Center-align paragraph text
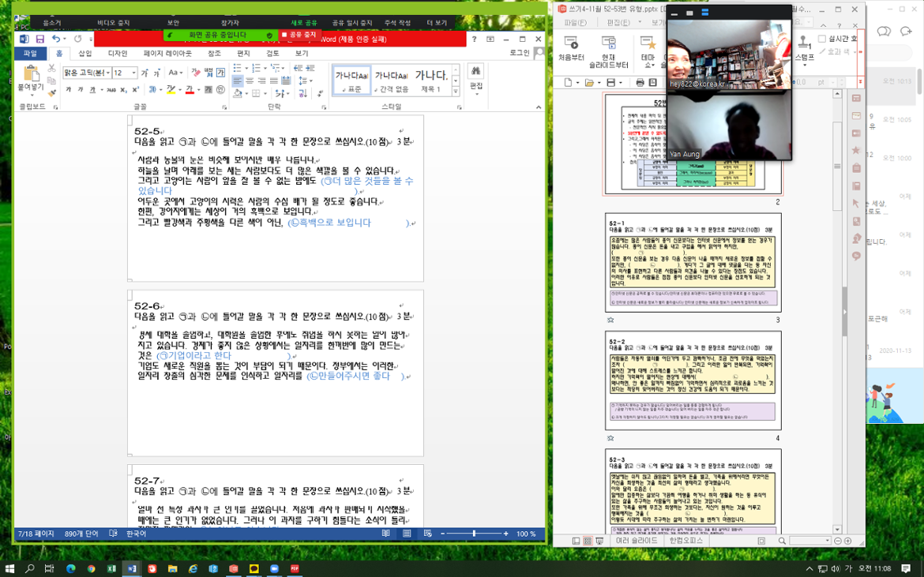The height and width of the screenshot is (577, 924). point(250,81)
